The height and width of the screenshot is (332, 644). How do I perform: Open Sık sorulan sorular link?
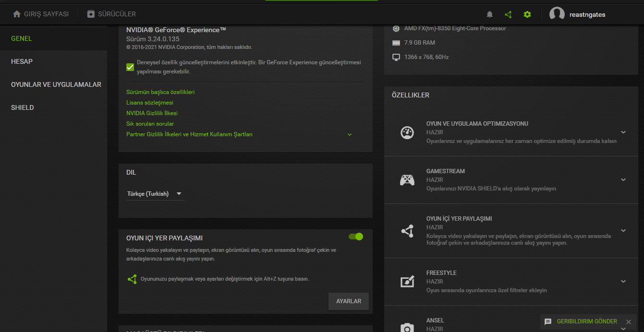tap(150, 124)
